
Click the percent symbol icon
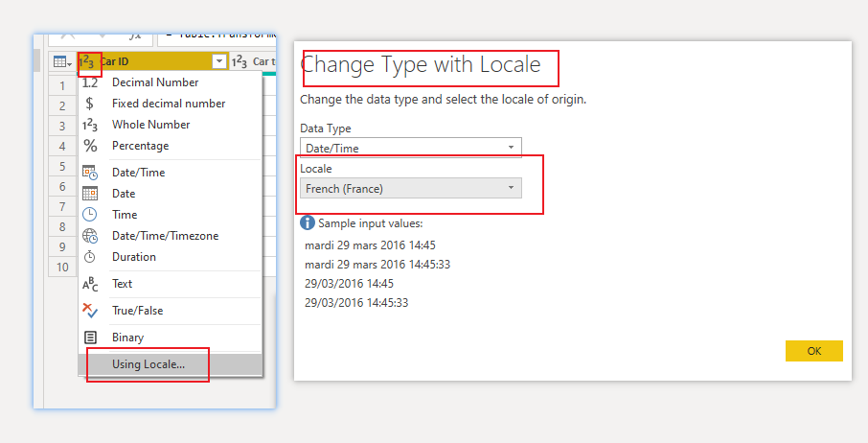pyautogui.click(x=90, y=146)
